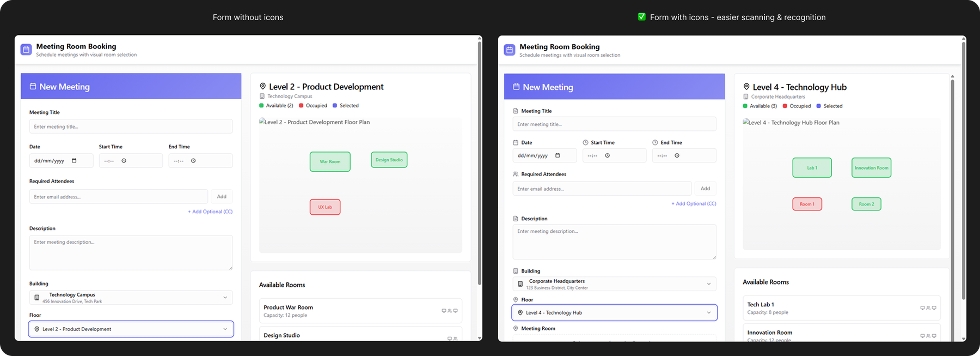The image size is (980, 356).
Task: Select War Room on the floor plan
Action: [x=330, y=162]
